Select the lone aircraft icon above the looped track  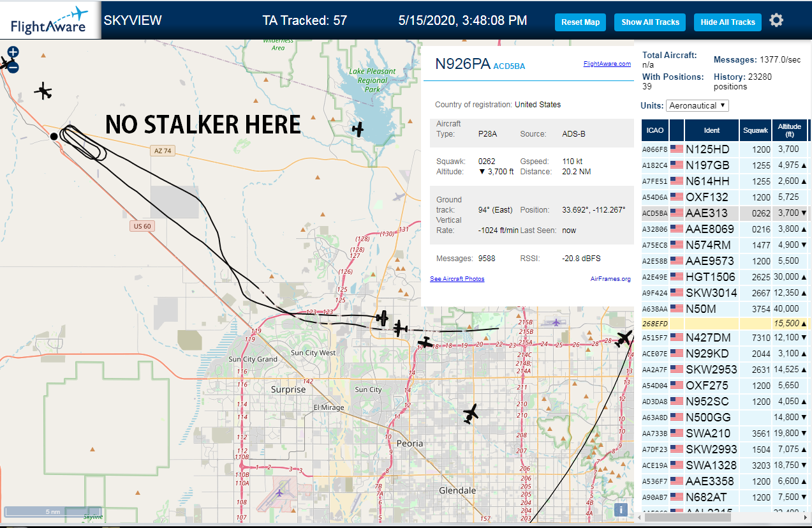click(43, 91)
